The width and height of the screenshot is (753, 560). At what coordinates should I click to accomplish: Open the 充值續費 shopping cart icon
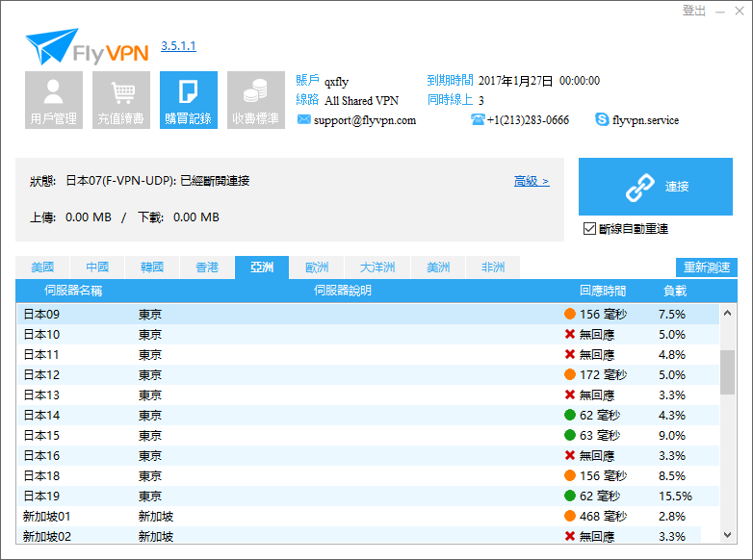121,100
